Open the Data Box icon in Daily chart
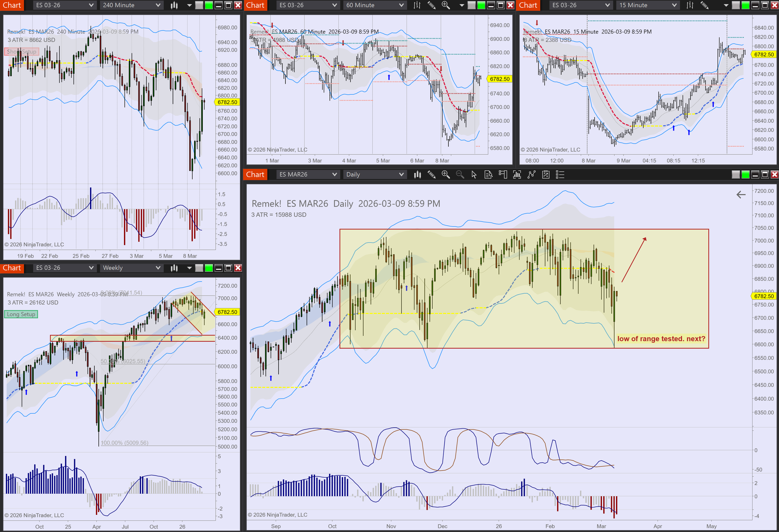 click(488, 174)
